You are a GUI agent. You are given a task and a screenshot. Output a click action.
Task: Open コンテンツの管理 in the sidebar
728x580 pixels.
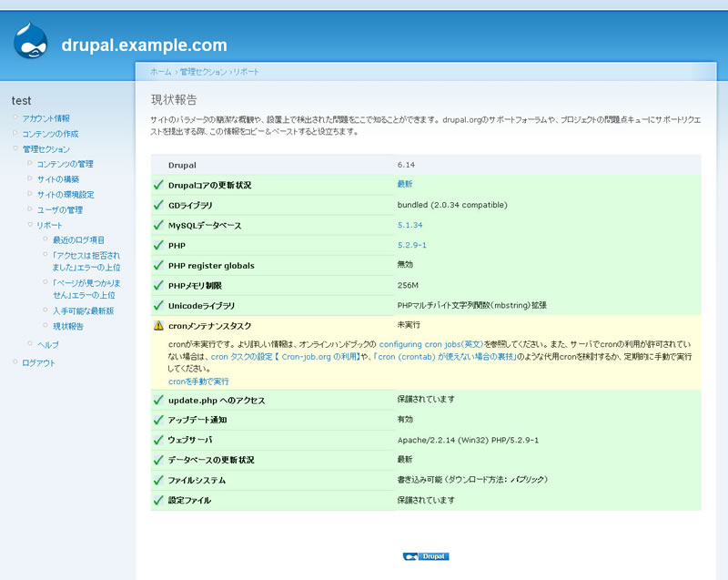[65, 164]
